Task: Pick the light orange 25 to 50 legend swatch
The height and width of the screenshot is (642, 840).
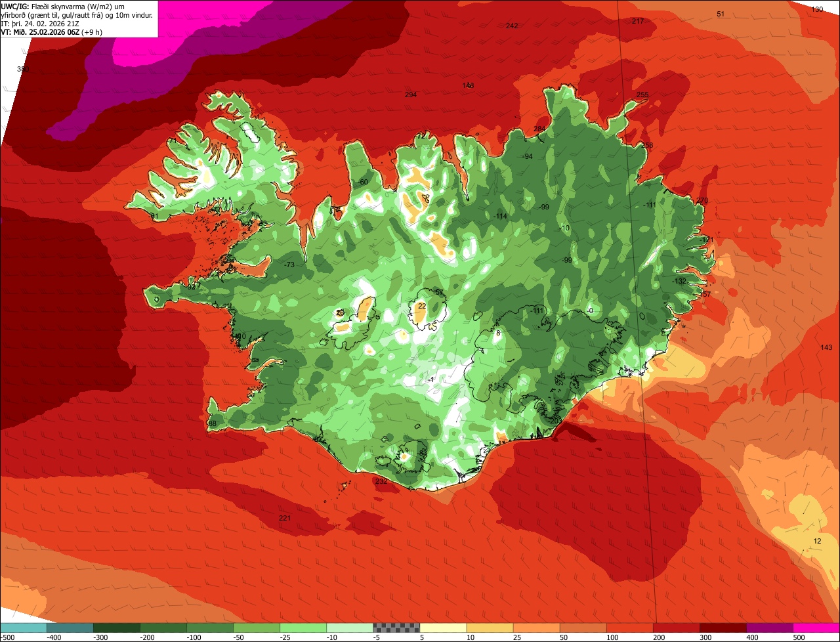Action: point(535,627)
